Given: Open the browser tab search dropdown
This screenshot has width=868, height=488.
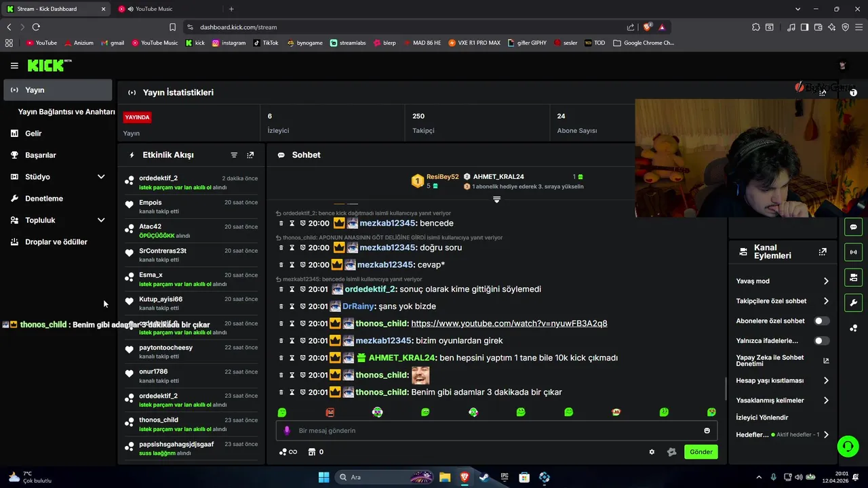Looking at the screenshot, I should [797, 9].
